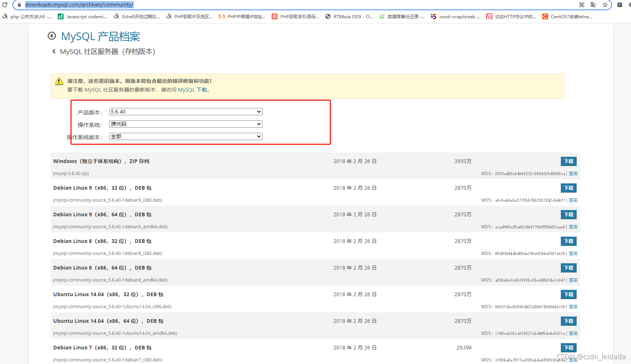Click the download circle icon beside MySQL 产品档案
The width and height of the screenshot is (631, 364).
pos(52,36)
